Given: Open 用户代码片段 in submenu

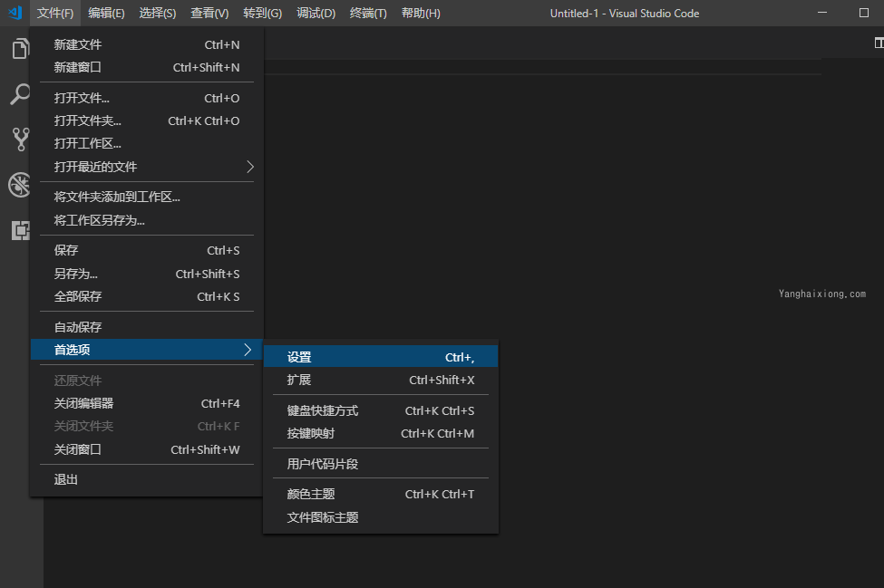Looking at the screenshot, I should click(x=381, y=464).
